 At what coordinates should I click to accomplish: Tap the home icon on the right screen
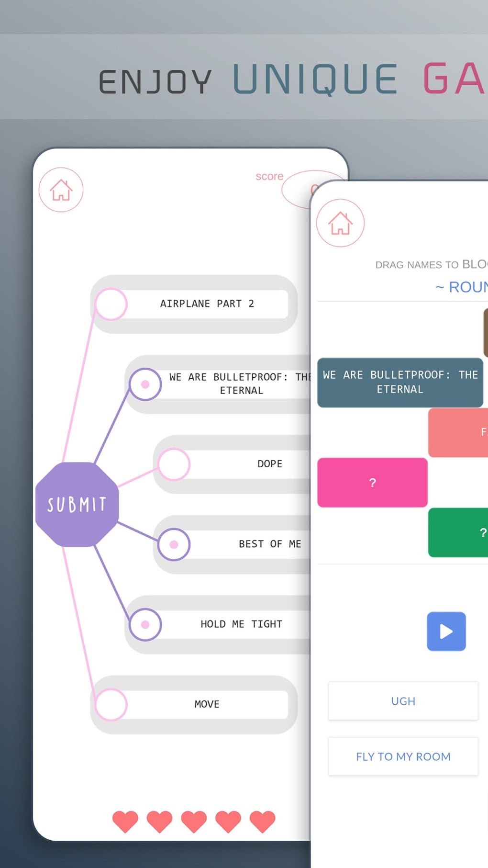click(x=340, y=223)
